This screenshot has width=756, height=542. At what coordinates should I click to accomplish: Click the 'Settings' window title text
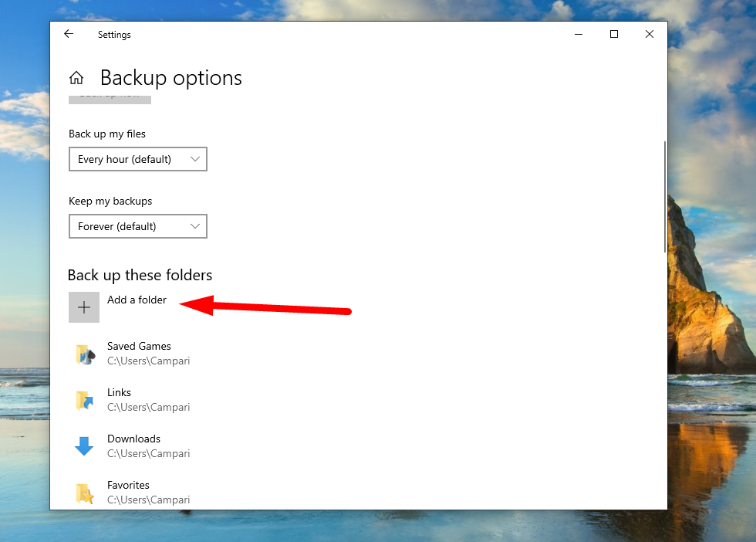(x=114, y=35)
